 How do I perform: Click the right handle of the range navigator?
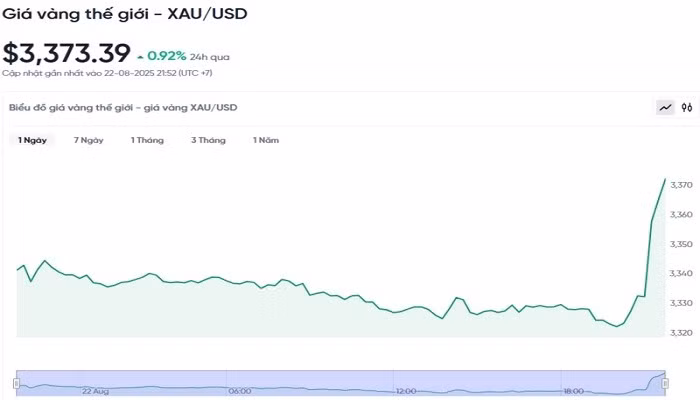click(x=667, y=382)
